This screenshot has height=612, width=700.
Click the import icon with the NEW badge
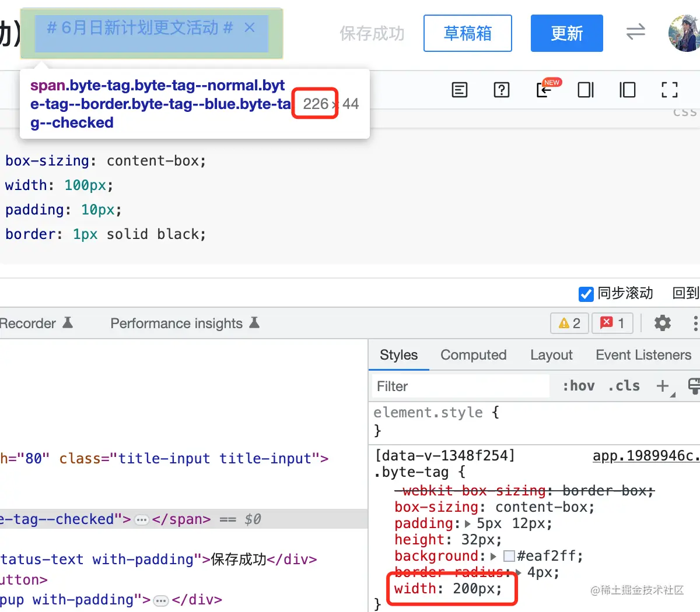(x=545, y=89)
